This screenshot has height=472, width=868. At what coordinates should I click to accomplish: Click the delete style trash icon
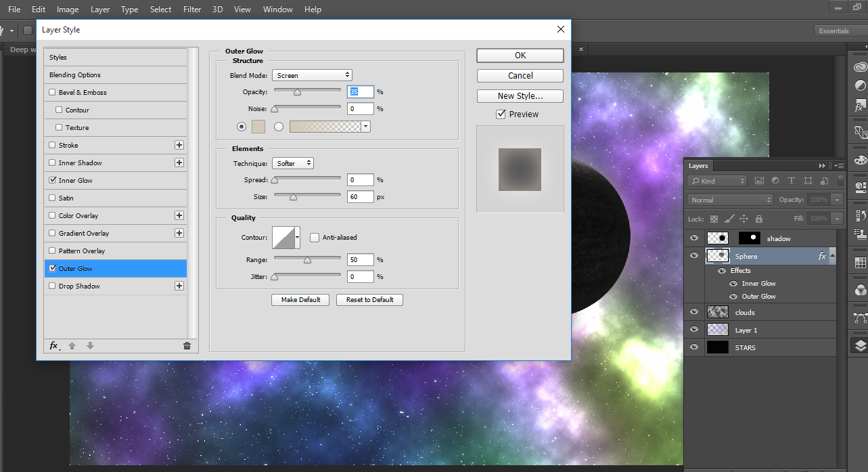(187, 345)
